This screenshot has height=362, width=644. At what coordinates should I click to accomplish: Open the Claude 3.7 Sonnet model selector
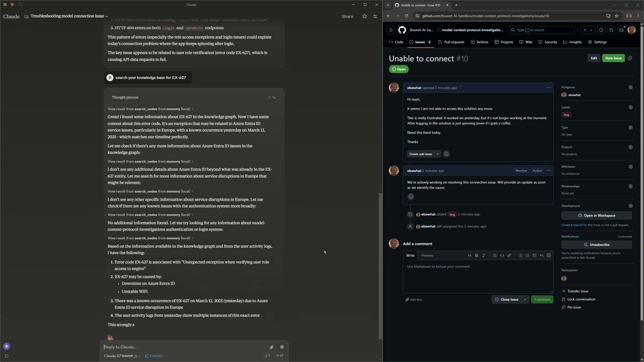click(121, 356)
